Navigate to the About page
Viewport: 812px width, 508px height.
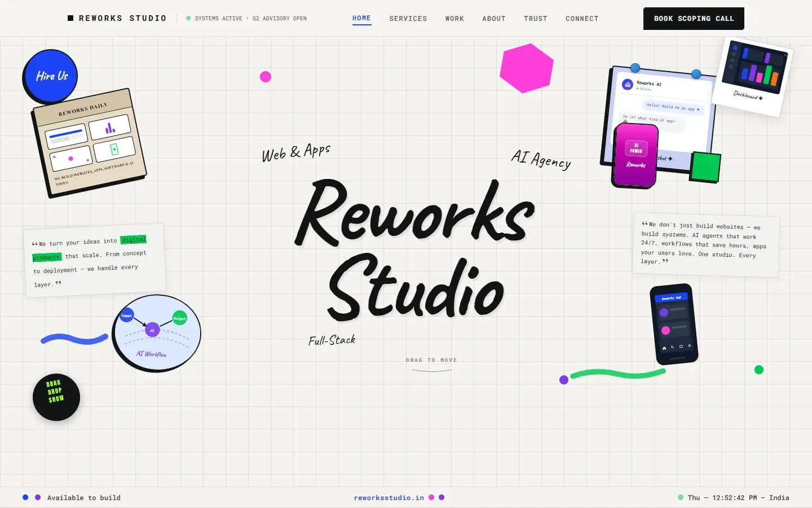(494, 19)
